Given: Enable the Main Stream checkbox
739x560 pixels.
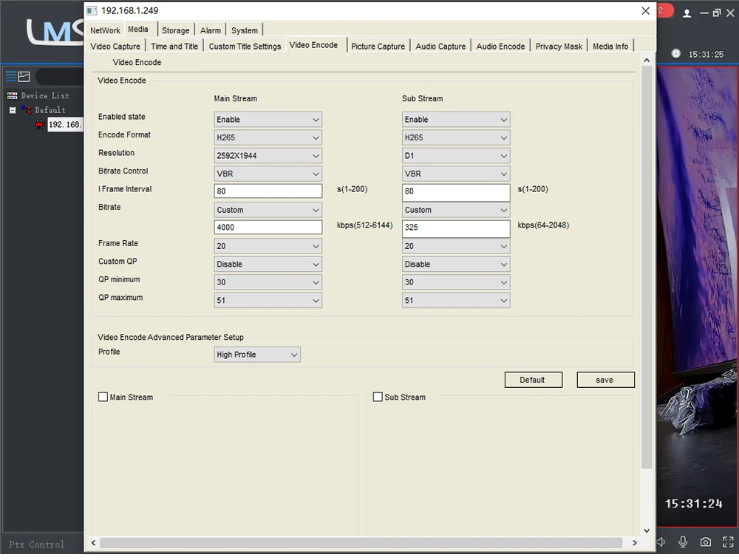Looking at the screenshot, I should point(103,397).
